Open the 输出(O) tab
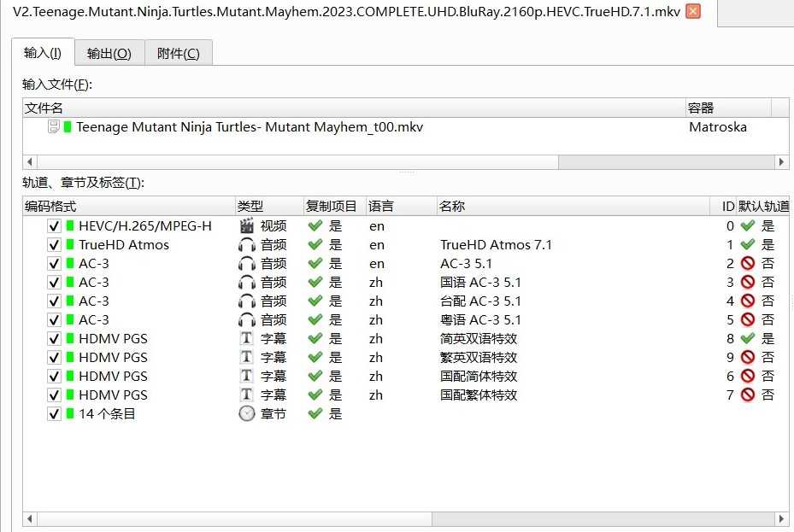794x532 pixels. tap(109, 53)
